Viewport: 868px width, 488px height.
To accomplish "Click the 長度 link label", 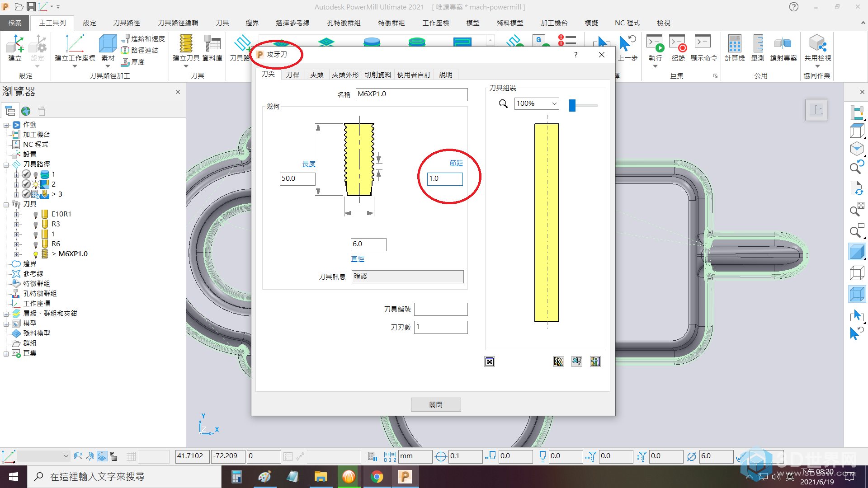I will tap(309, 164).
